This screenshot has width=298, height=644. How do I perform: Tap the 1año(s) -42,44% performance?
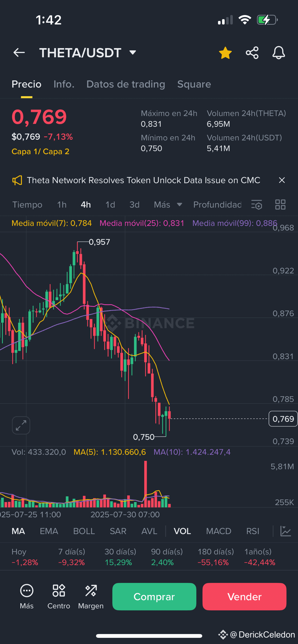(x=259, y=557)
